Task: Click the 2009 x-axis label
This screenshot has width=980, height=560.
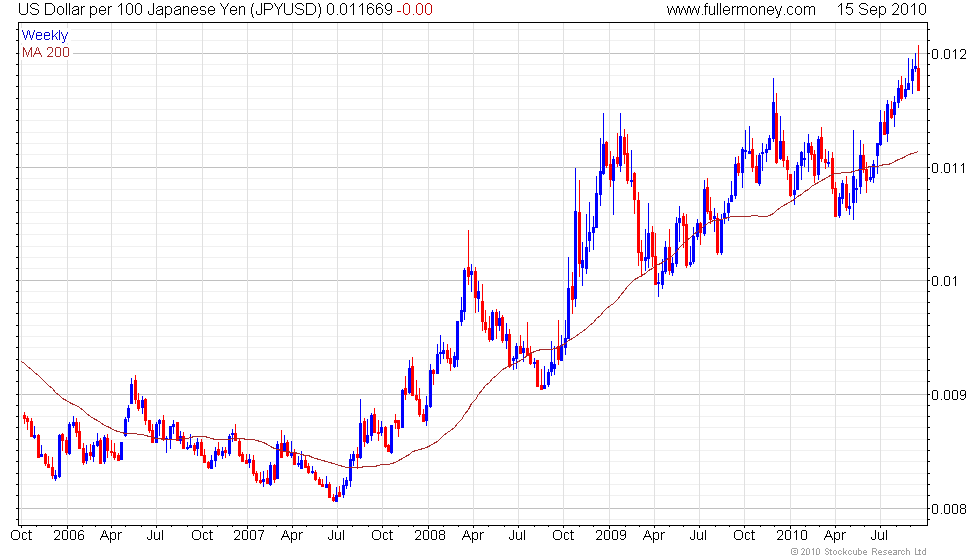Action: pyautogui.click(x=611, y=536)
